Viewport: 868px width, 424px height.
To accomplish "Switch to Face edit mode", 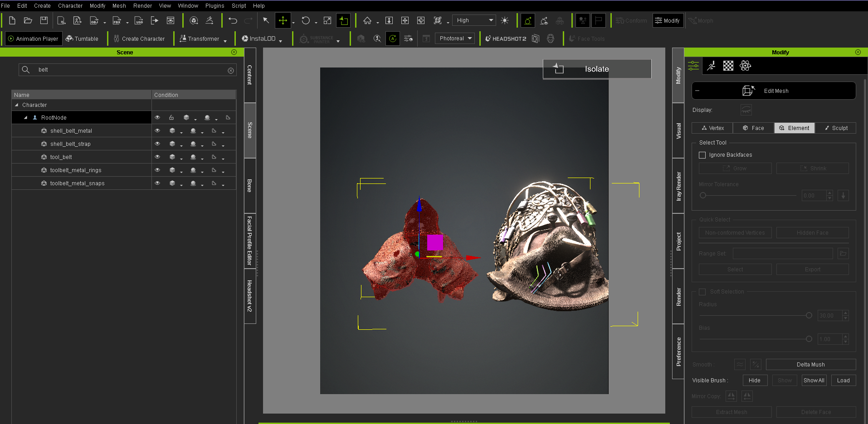I will coord(753,128).
